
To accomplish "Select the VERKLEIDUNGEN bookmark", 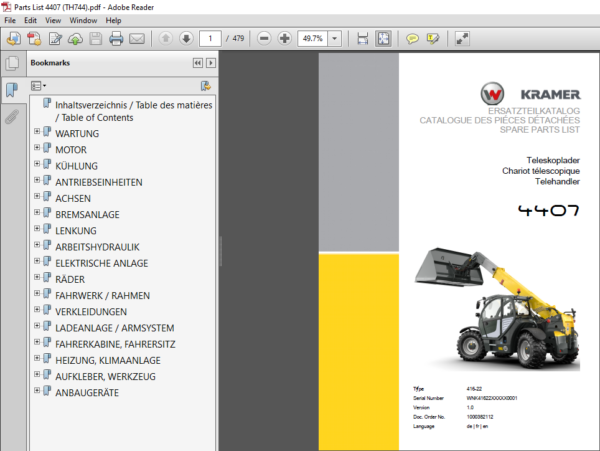I will (91, 312).
